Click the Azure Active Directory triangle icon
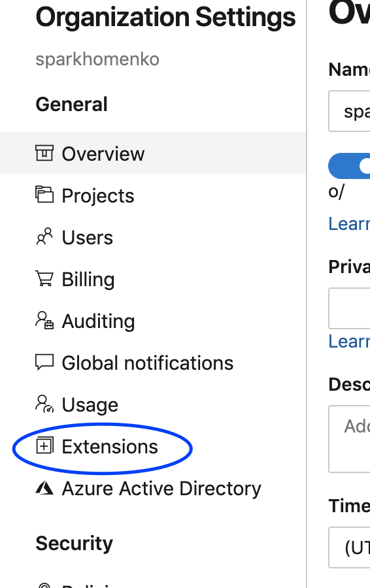Screen dimensions: 370x588 point(44,487)
